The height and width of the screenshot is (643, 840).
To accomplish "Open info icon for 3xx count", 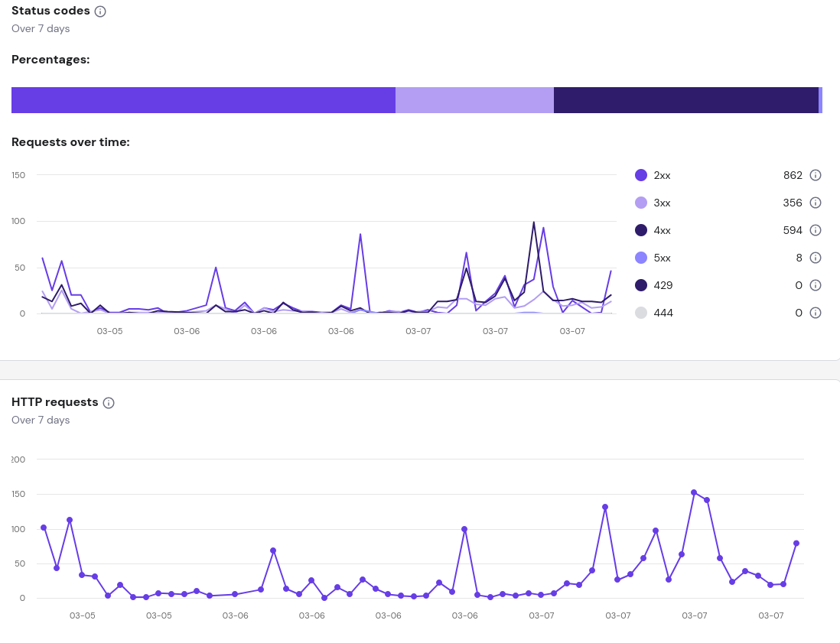I will (815, 203).
